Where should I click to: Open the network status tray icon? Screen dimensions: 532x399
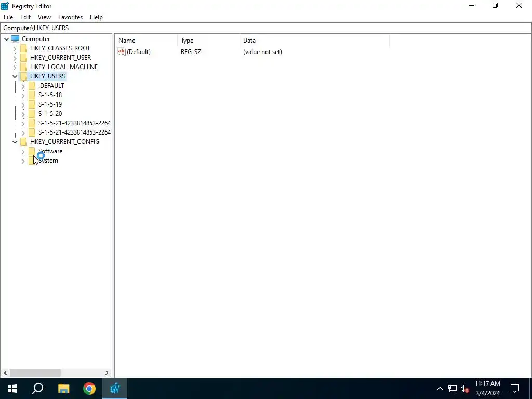pos(453,389)
